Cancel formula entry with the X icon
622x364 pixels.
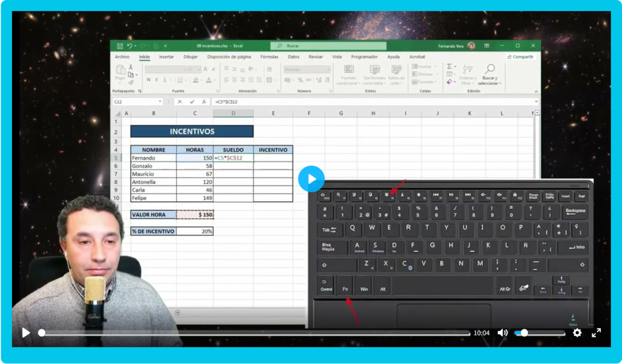coord(180,102)
